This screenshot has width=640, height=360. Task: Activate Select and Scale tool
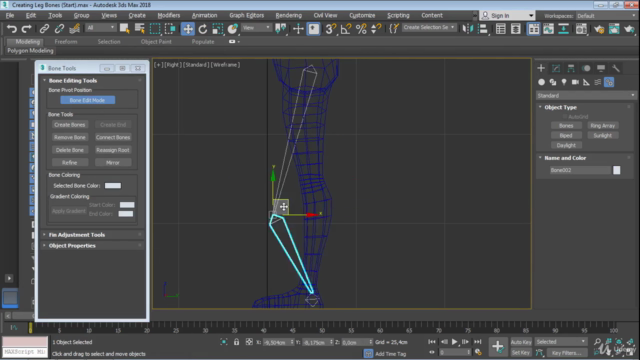click(x=218, y=29)
